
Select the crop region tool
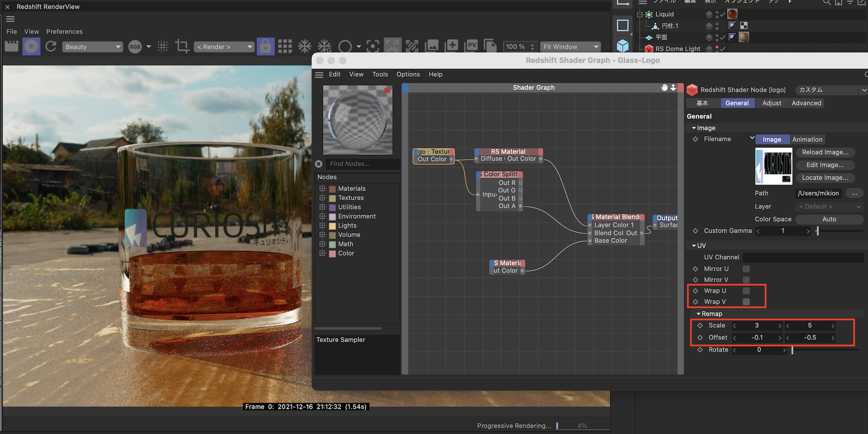point(182,46)
